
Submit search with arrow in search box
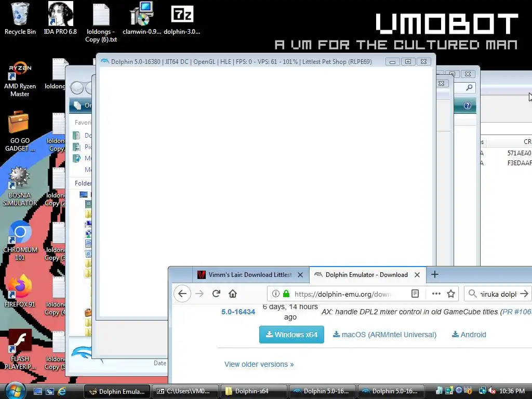[x=524, y=294]
